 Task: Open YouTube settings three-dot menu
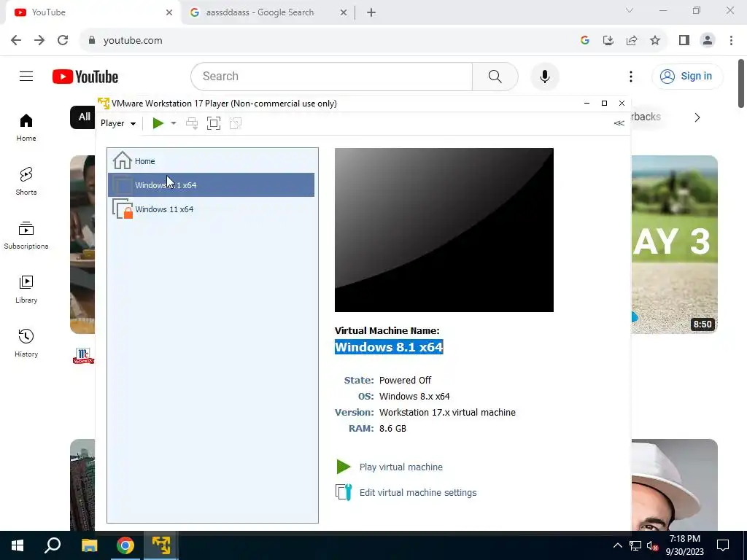point(631,76)
